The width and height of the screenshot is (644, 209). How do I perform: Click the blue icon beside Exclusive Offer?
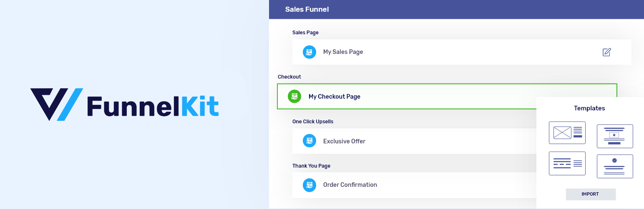tap(309, 141)
